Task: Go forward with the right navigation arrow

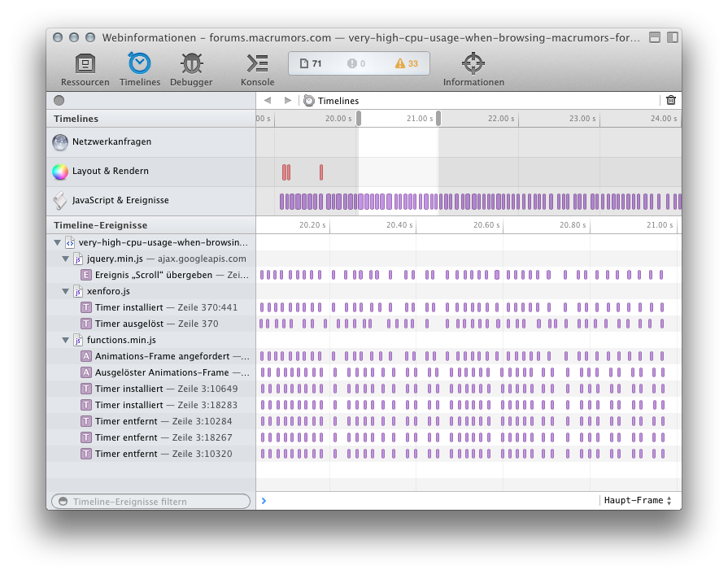Action: pyautogui.click(x=288, y=100)
